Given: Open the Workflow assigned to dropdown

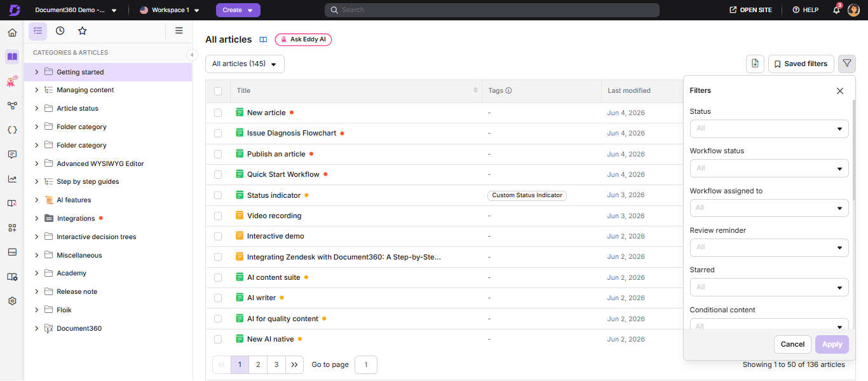Looking at the screenshot, I should tap(769, 208).
